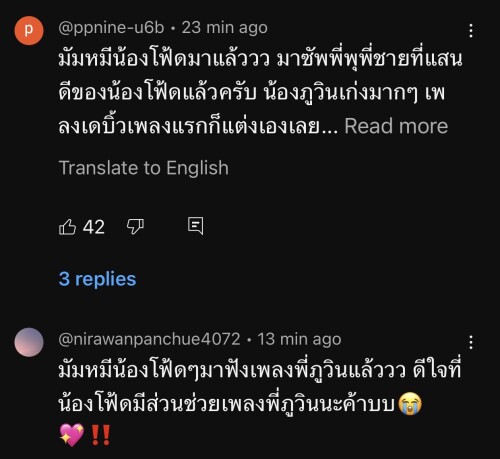Open the @nirawanpanchue4072 channel name

tap(149, 339)
